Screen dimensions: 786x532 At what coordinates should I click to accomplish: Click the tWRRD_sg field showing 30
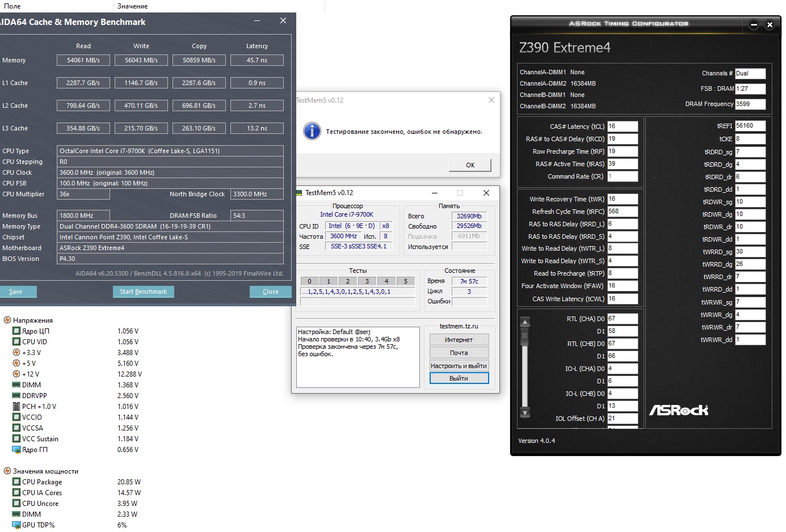(750, 252)
